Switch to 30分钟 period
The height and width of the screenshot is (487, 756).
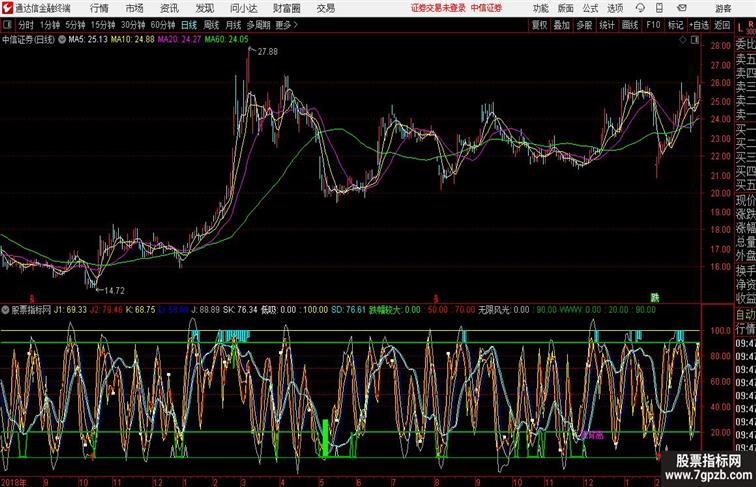[x=133, y=25]
